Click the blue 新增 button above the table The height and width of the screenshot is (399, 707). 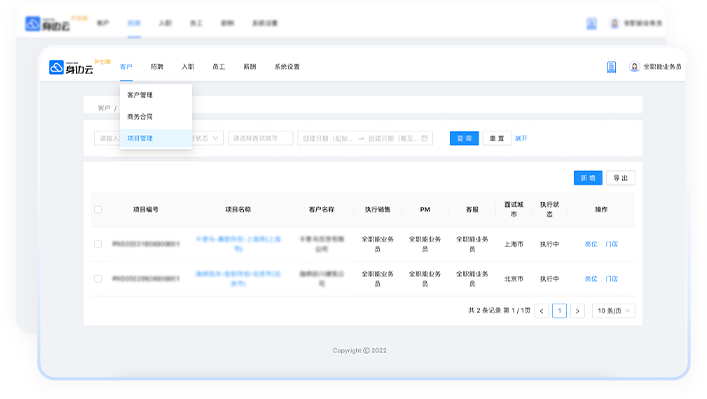[588, 178]
